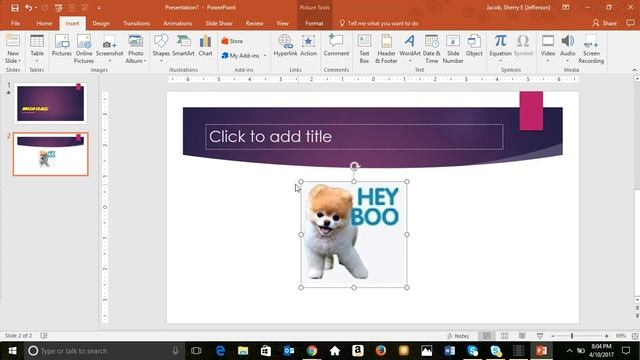Image resolution: width=640 pixels, height=360 pixels.
Task: Insert an Equation
Action: pos(500,49)
